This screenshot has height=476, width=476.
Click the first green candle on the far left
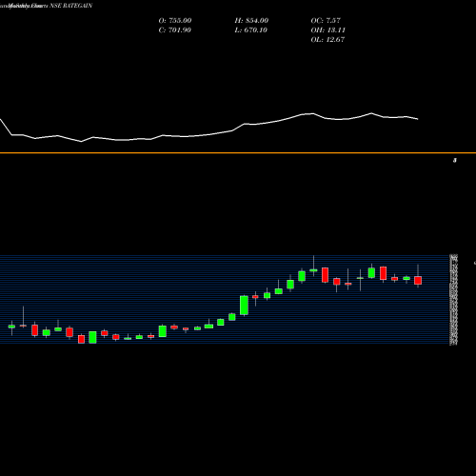[x=11, y=327]
